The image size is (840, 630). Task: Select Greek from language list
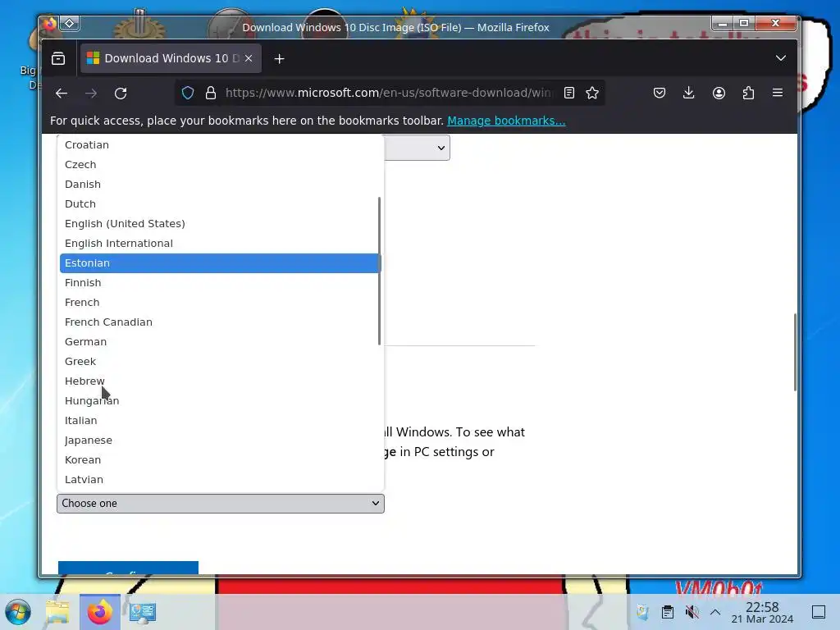pyautogui.click(x=220, y=362)
